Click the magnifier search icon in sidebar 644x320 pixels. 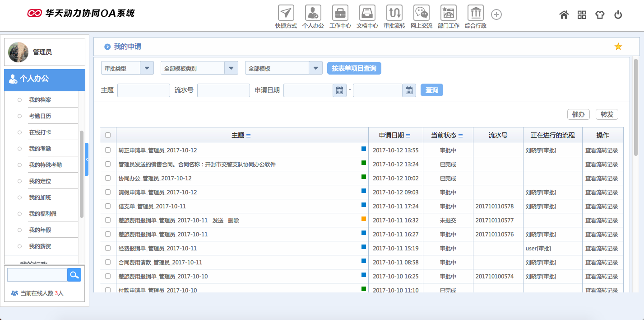click(74, 274)
